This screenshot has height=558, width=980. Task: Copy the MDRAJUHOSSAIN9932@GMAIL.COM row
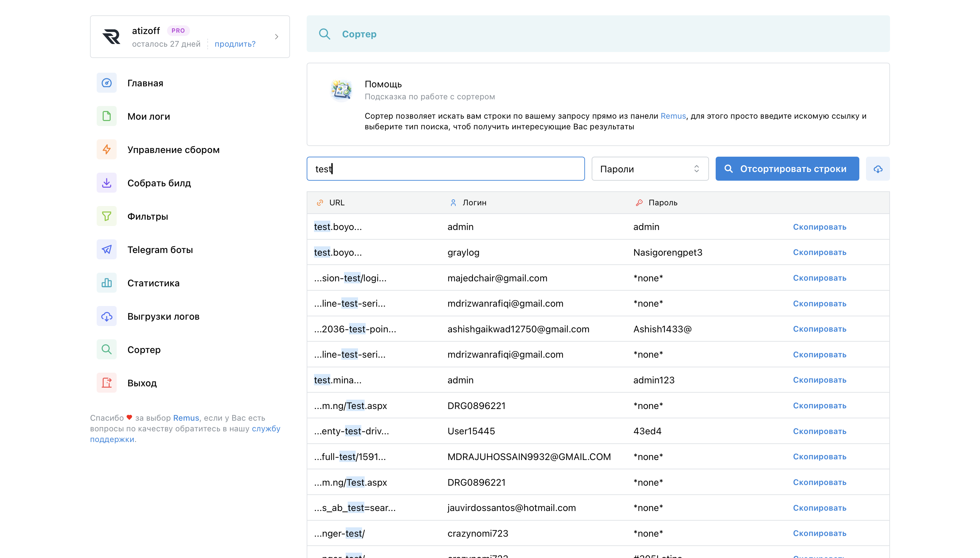pos(819,456)
